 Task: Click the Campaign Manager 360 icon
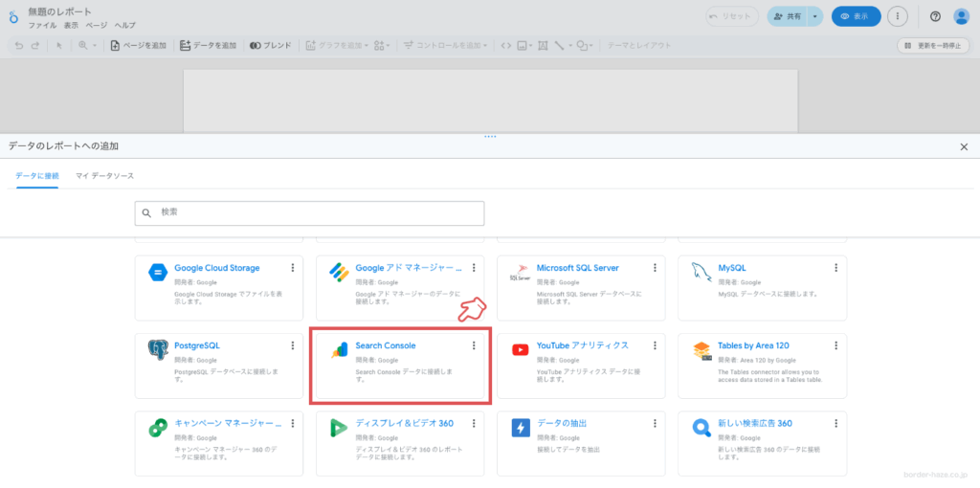tap(157, 428)
